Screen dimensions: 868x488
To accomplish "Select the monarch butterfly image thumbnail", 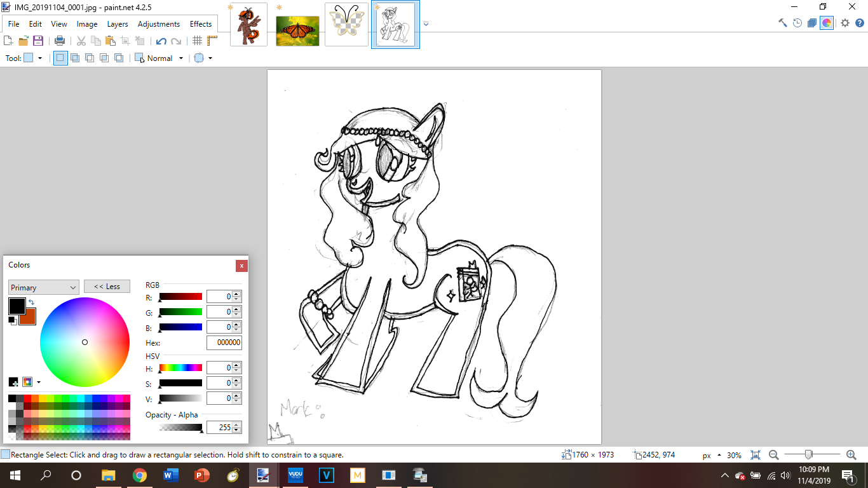I will point(297,25).
